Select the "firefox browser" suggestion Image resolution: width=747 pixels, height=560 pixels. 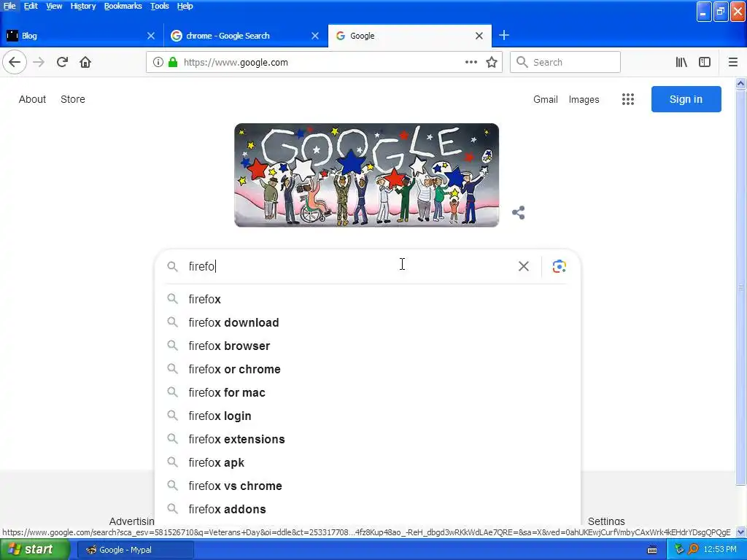pos(368,346)
